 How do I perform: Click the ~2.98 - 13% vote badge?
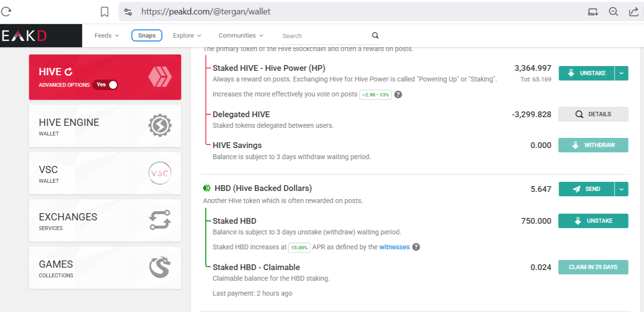(x=375, y=95)
